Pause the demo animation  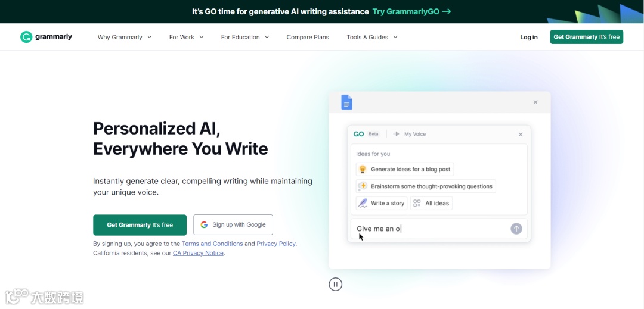tap(336, 284)
